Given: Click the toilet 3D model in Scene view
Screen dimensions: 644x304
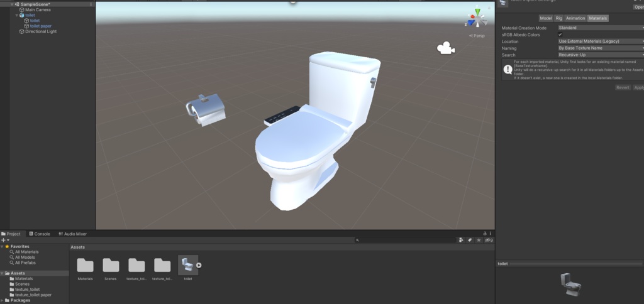Looking at the screenshot, I should [x=318, y=131].
